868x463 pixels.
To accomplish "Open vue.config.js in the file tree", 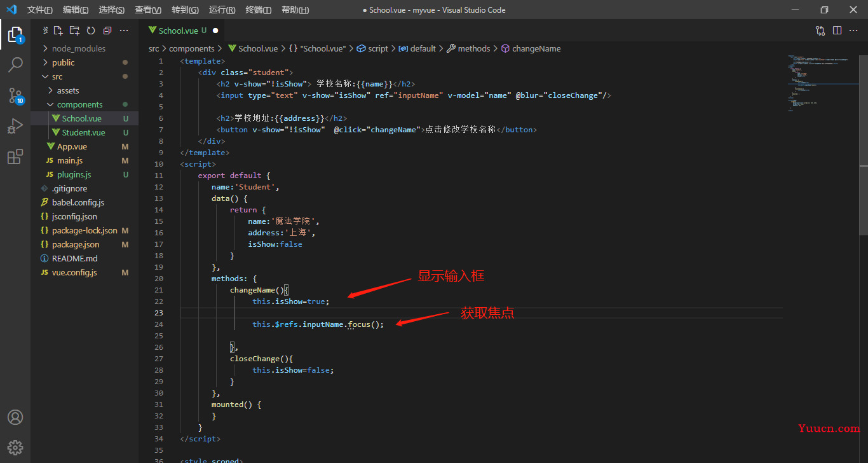I will click(85, 272).
